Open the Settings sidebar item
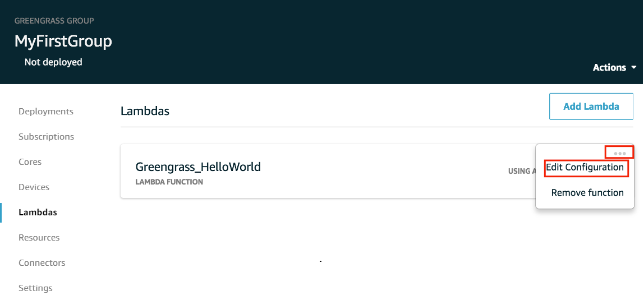This screenshot has height=300, width=644. pos(36,288)
